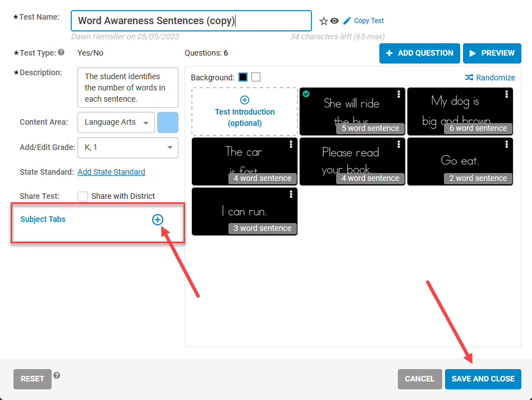Click the PREVIEW button
532x400 pixels.
[492, 53]
